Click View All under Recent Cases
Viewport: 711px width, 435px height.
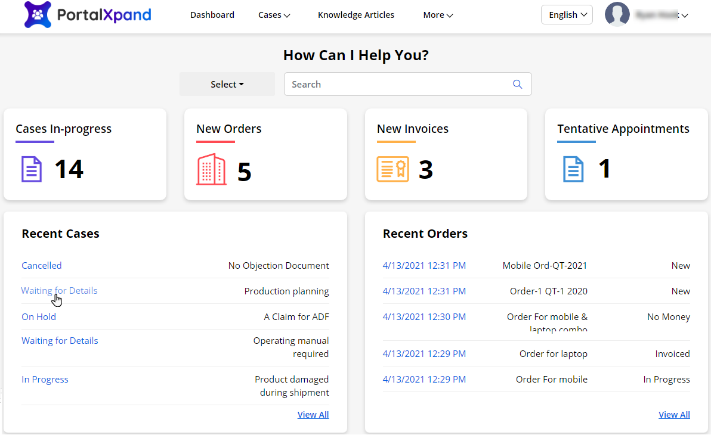(x=312, y=414)
